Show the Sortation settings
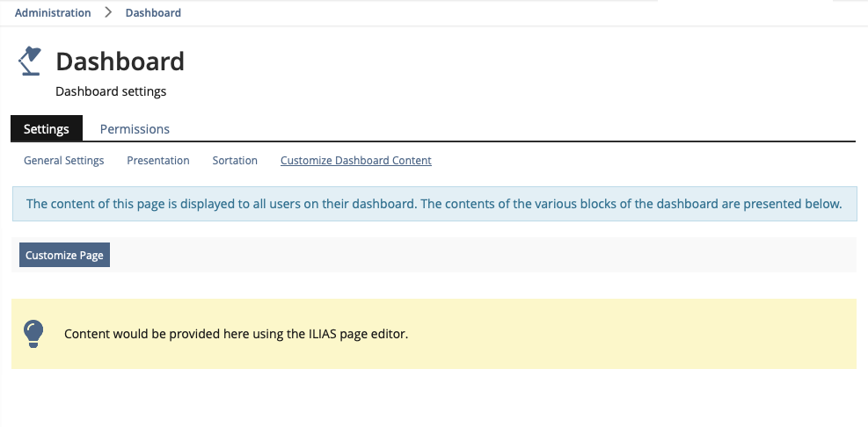Image resolution: width=868 pixels, height=427 pixels. 235,161
